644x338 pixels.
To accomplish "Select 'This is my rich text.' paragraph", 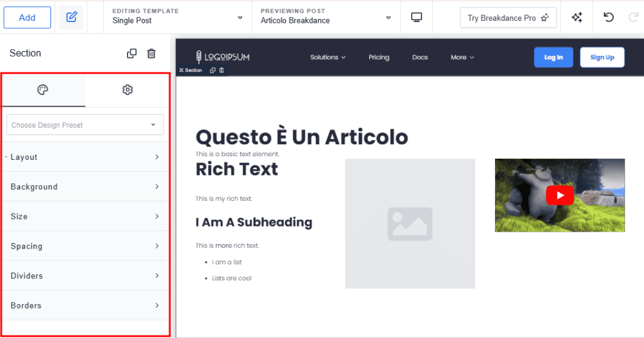I will [224, 199].
